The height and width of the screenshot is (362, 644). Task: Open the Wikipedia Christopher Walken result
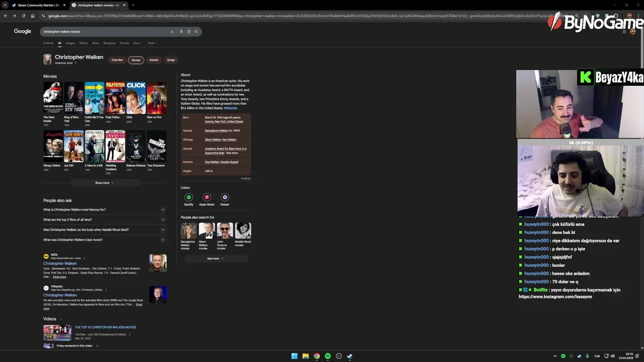coord(60,295)
